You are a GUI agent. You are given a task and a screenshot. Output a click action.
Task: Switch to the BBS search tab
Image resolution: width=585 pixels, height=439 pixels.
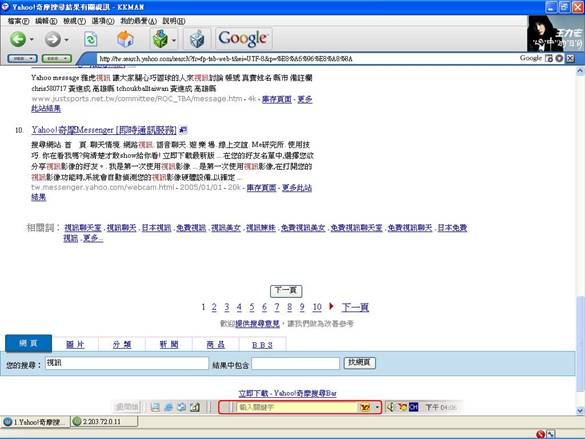click(262, 345)
